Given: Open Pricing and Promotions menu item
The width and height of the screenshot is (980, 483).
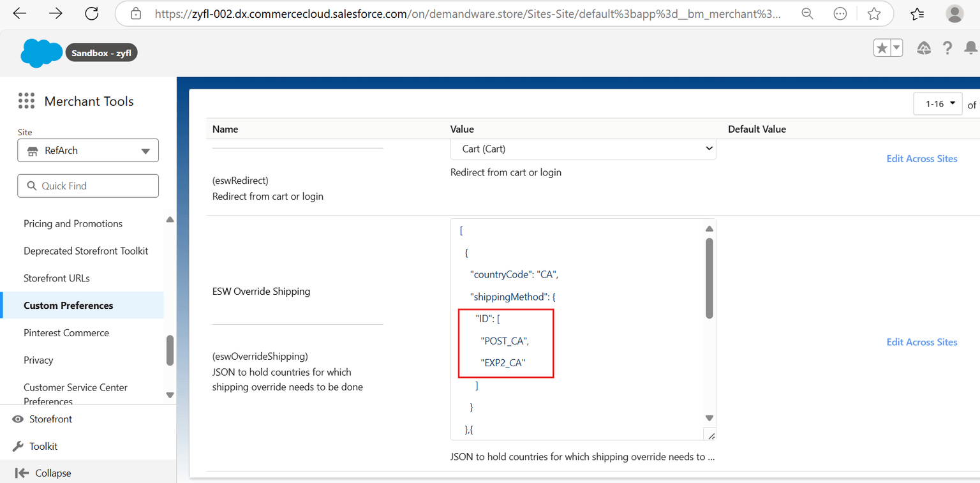Looking at the screenshot, I should (x=73, y=223).
